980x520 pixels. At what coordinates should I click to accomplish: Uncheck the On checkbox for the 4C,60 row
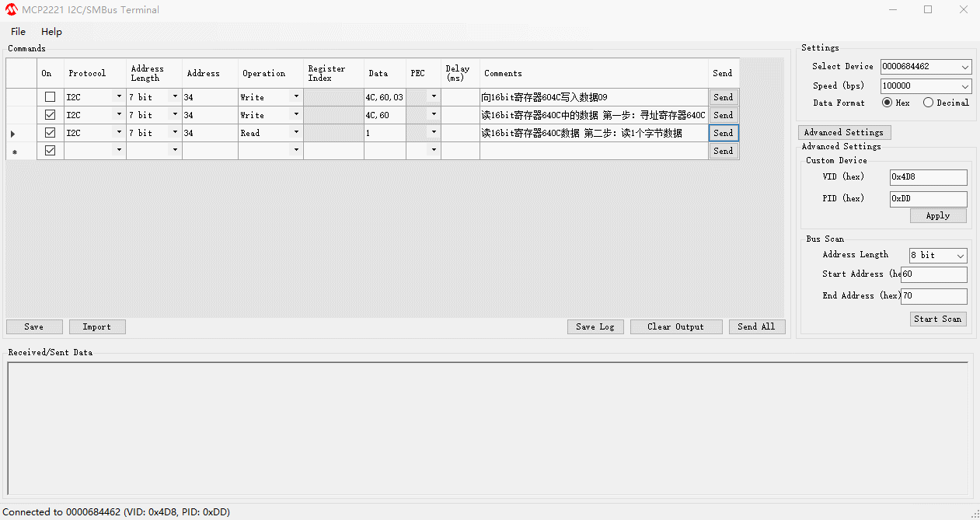pos(51,115)
